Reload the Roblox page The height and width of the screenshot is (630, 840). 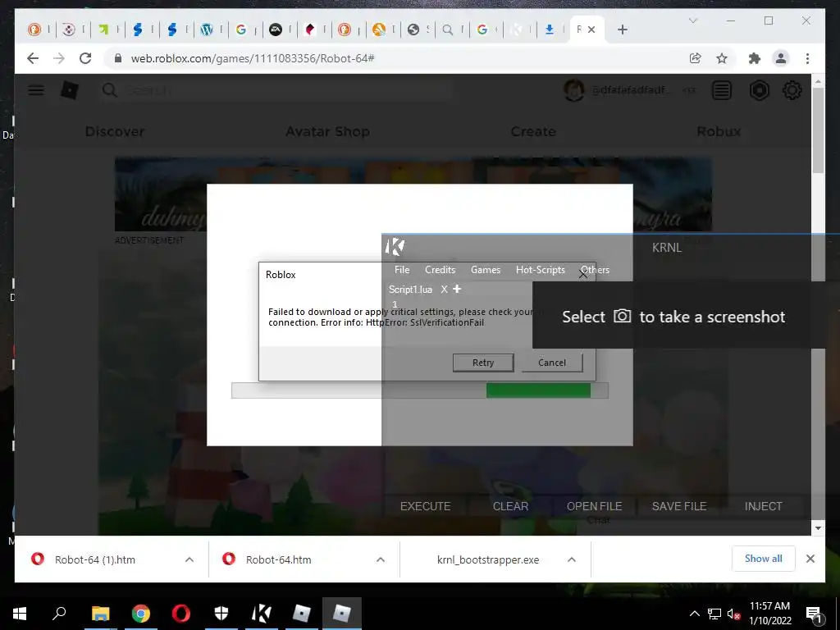coord(85,58)
